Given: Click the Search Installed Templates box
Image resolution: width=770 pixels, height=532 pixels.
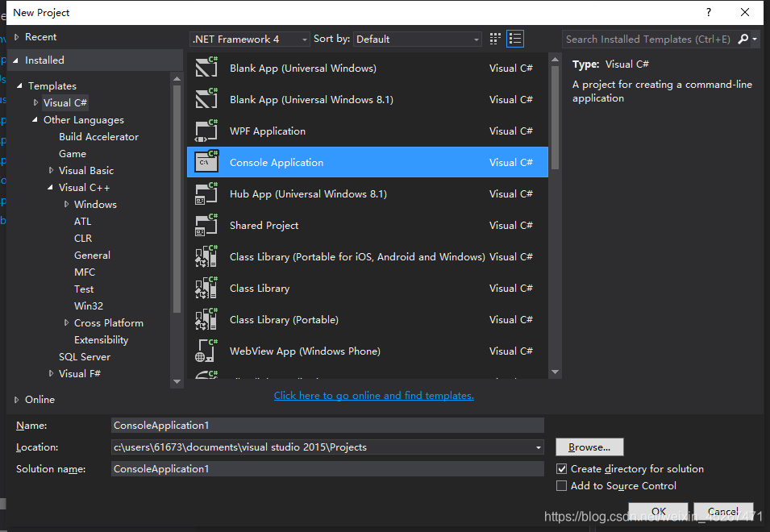Looking at the screenshot, I should pos(649,39).
